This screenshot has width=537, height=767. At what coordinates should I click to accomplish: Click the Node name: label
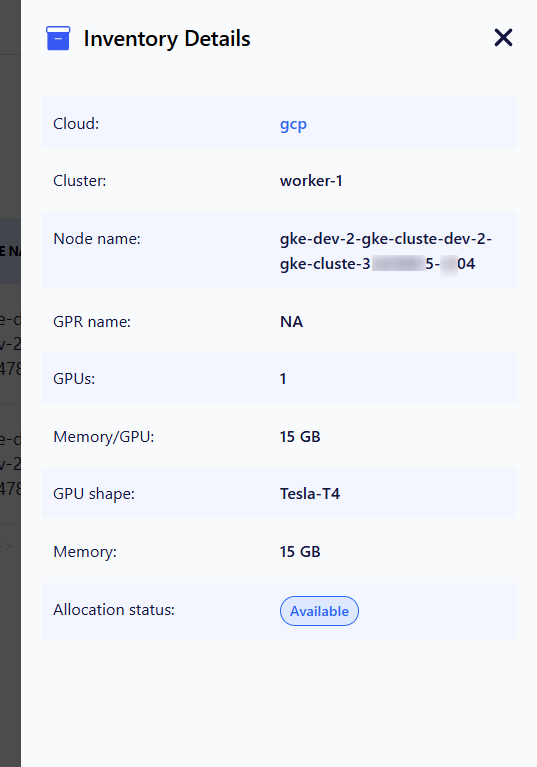[97, 239]
